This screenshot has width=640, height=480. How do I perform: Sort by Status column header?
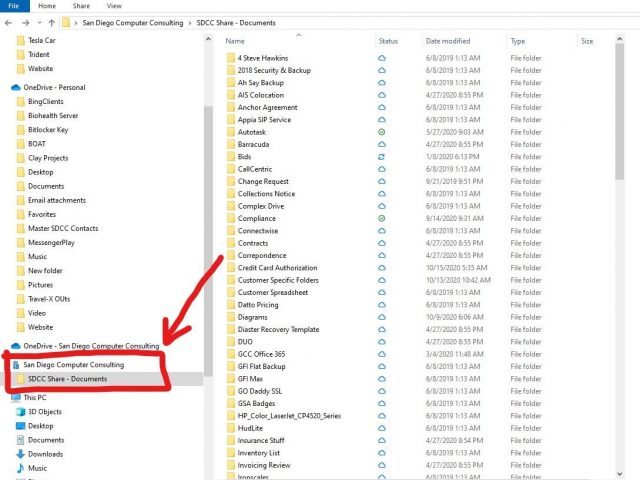click(388, 41)
